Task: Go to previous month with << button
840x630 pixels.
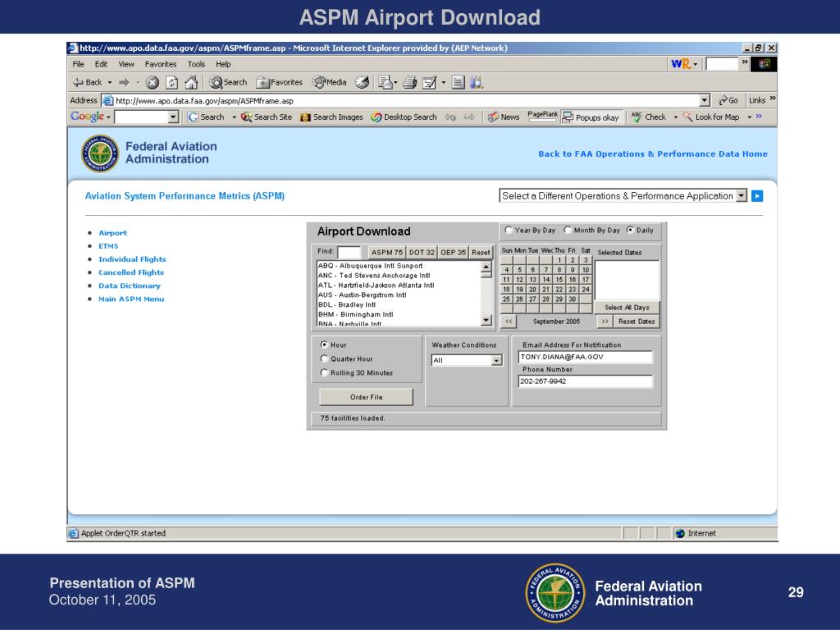Action: point(509,322)
